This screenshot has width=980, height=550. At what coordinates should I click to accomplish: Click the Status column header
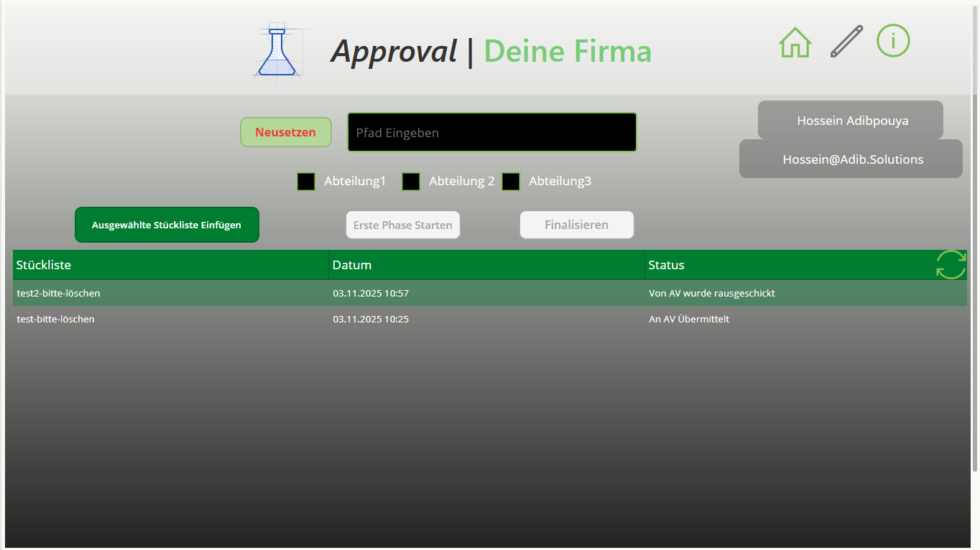[x=787, y=265]
